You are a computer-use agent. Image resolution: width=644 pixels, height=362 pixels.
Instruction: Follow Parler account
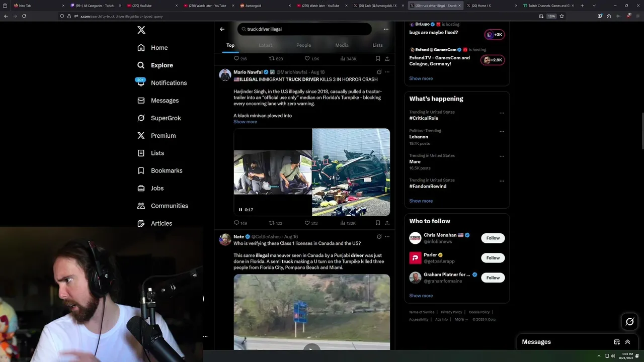(493, 258)
